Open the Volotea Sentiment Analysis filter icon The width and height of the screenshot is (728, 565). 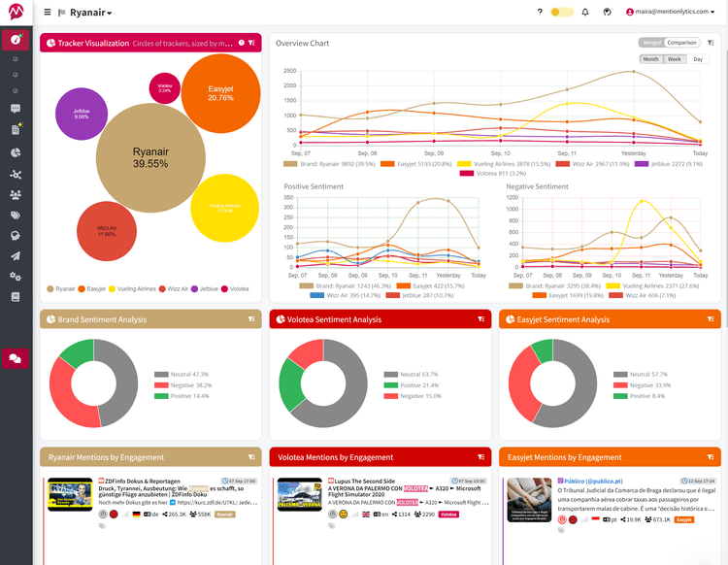click(x=481, y=319)
